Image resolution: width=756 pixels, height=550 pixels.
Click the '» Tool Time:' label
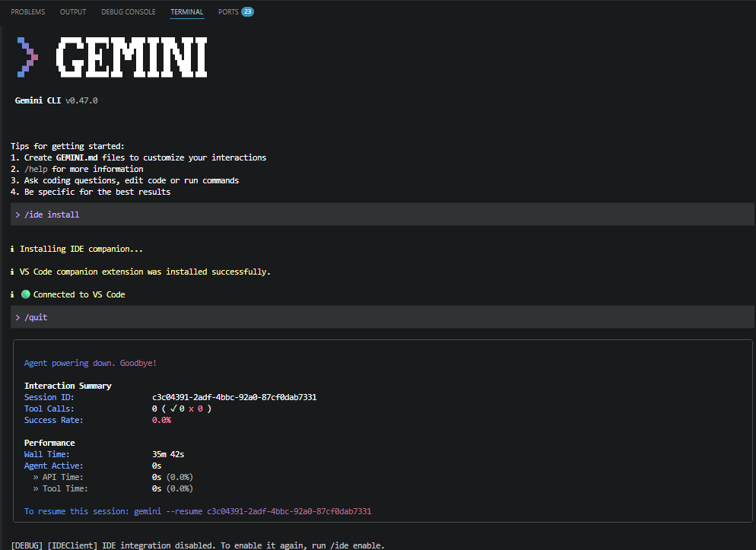tap(60, 489)
